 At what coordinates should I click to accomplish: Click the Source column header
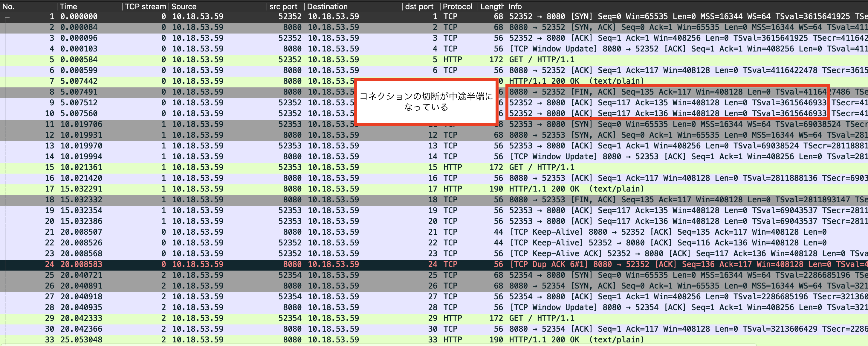pyautogui.click(x=218, y=6)
